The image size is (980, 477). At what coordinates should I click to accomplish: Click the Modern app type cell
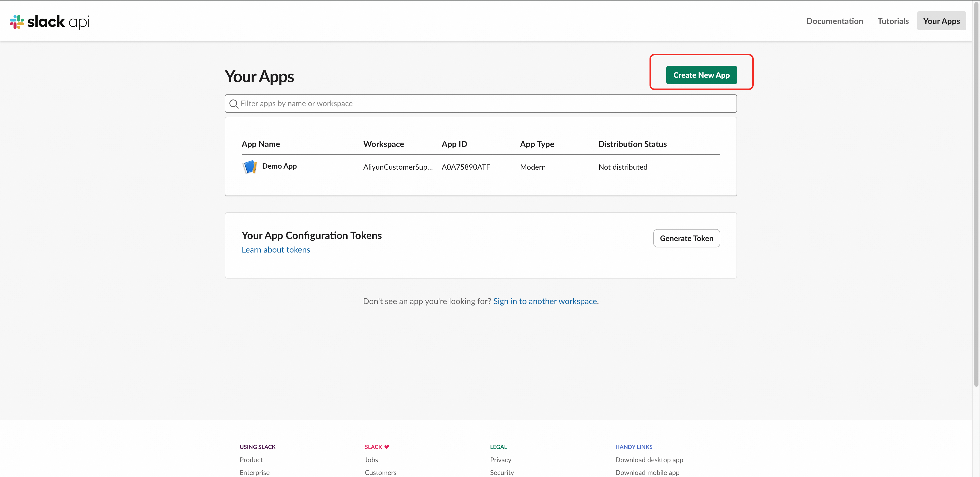(533, 167)
